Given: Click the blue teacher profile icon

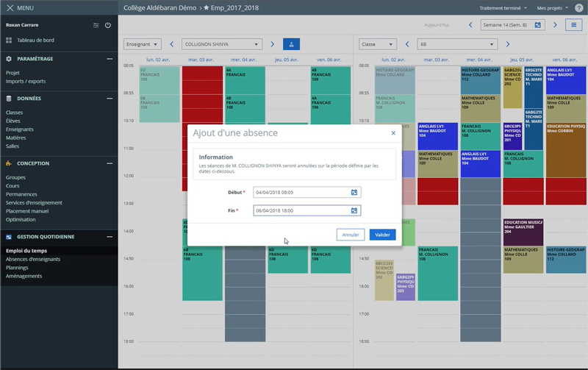Looking at the screenshot, I should pos(291,44).
